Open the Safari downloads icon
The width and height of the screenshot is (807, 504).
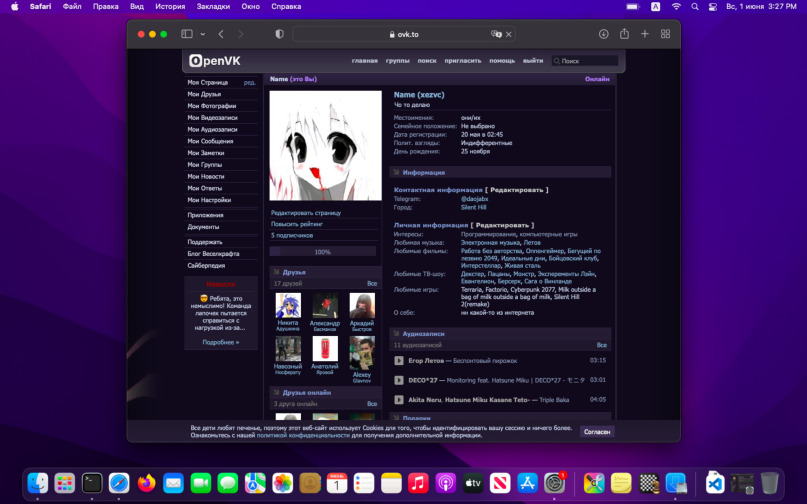click(604, 34)
